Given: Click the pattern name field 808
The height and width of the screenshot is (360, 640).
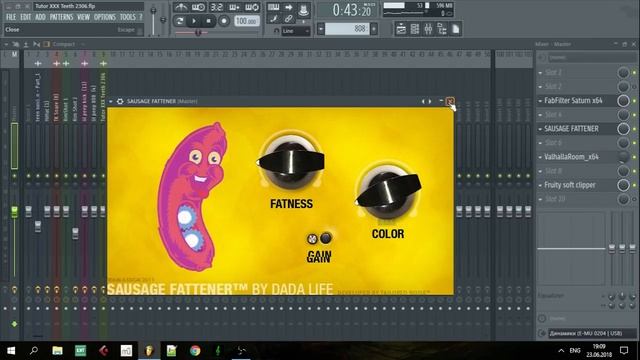Looking at the screenshot, I should click(347, 29).
